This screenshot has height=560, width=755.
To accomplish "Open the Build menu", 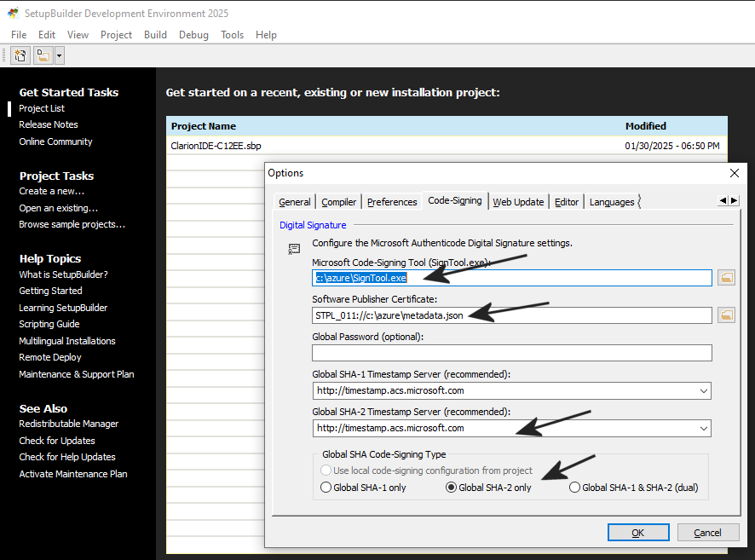I will [x=155, y=35].
